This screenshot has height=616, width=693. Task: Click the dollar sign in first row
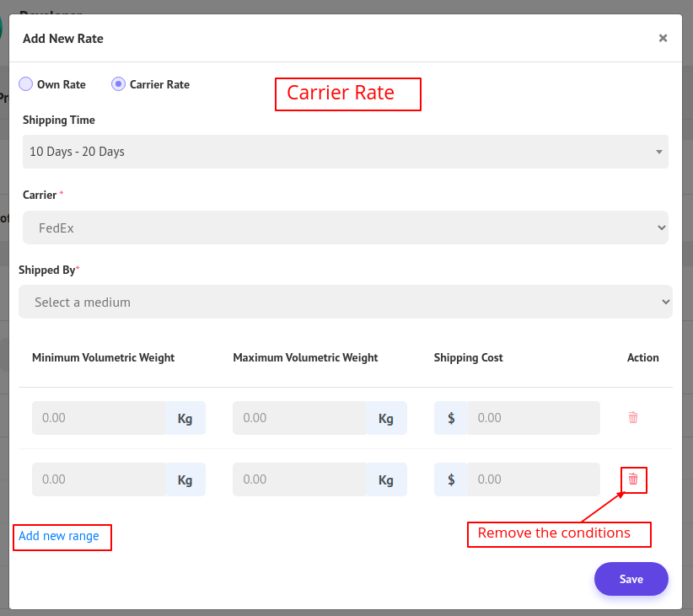point(451,418)
